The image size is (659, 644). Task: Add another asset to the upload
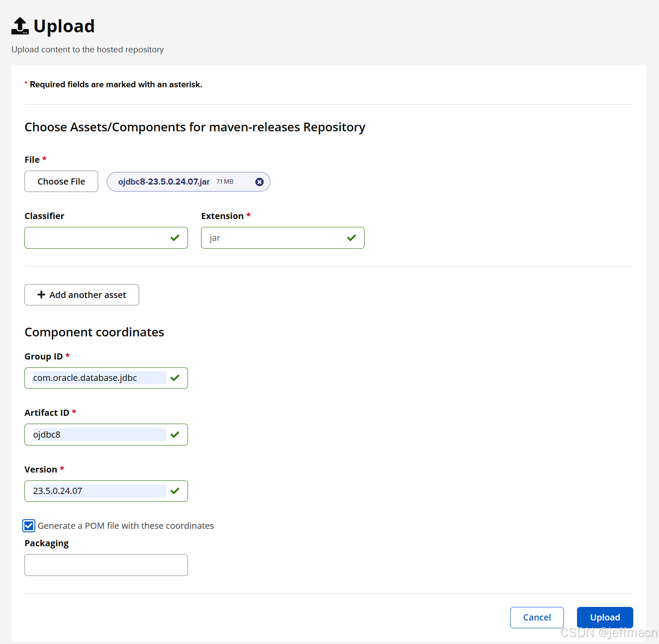point(82,295)
